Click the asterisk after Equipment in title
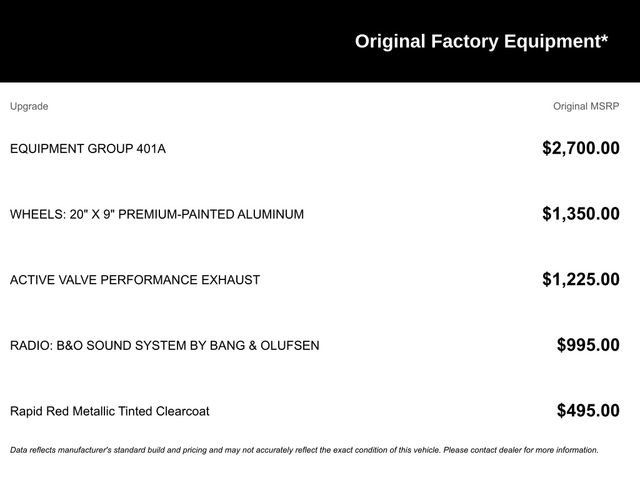 [604, 39]
